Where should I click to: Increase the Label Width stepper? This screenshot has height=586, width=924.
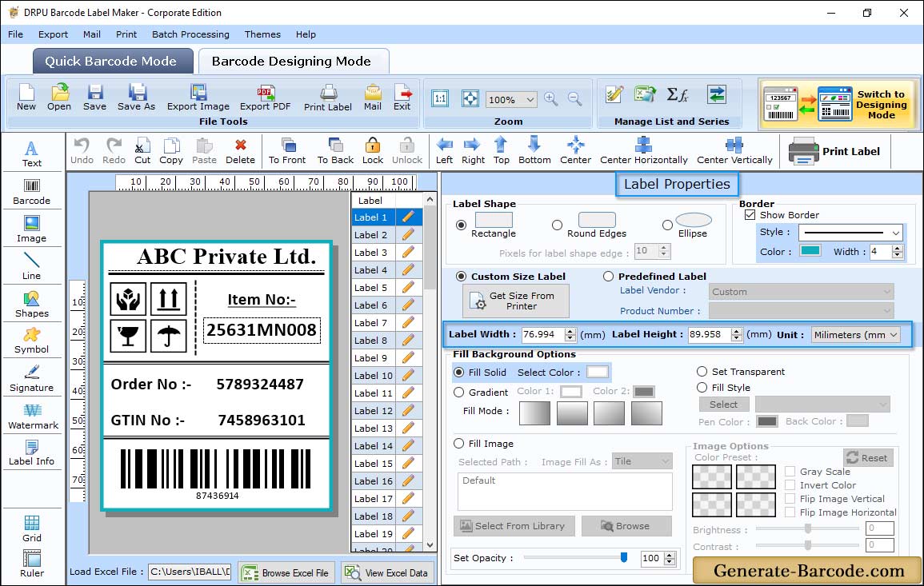tap(570, 332)
